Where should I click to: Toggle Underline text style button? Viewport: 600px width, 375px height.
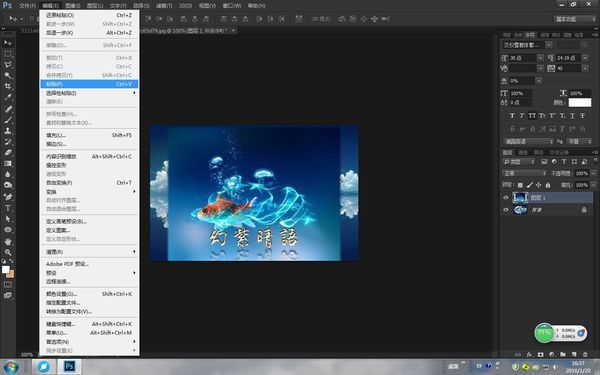point(572,115)
